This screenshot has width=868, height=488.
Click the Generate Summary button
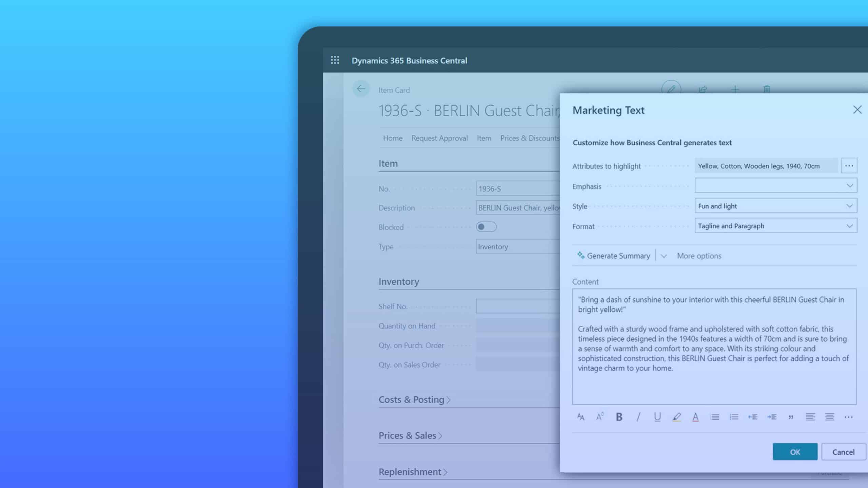click(614, 256)
